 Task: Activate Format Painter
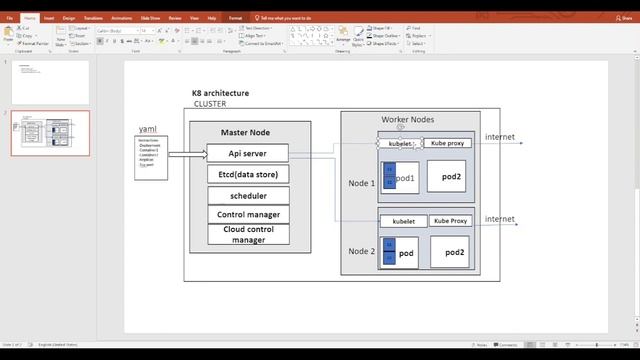click(33, 43)
